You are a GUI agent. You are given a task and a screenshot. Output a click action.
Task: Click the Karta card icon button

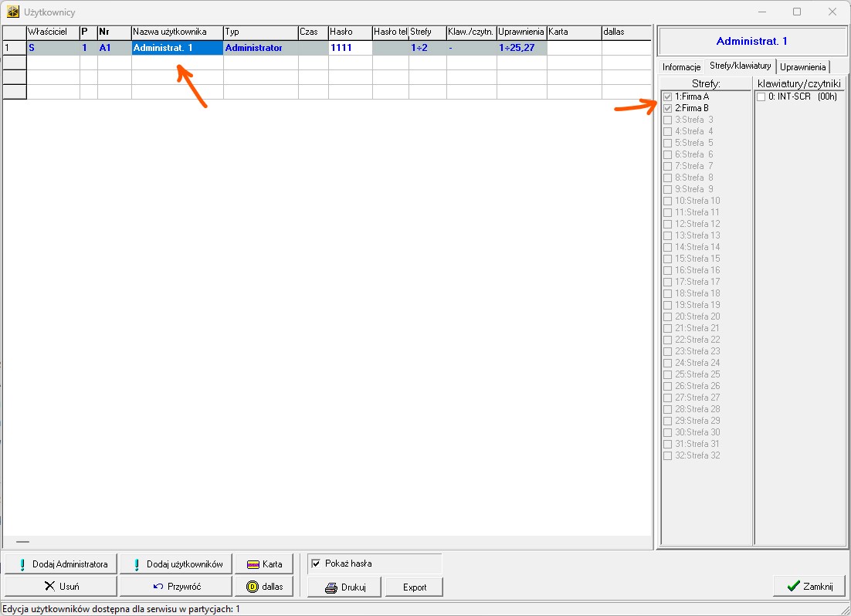(x=264, y=564)
